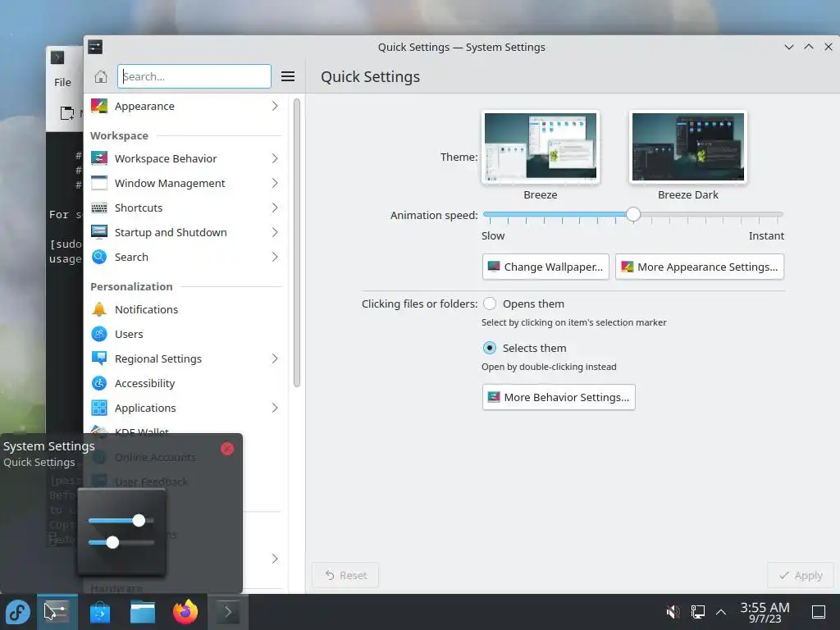
Task: Open the Window Management entry
Action: coord(185,183)
